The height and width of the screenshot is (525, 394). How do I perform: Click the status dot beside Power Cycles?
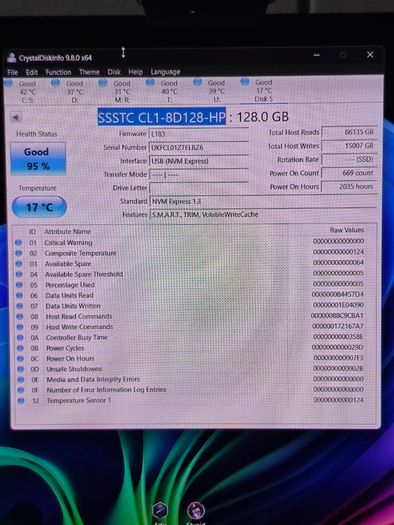pyautogui.click(x=20, y=348)
